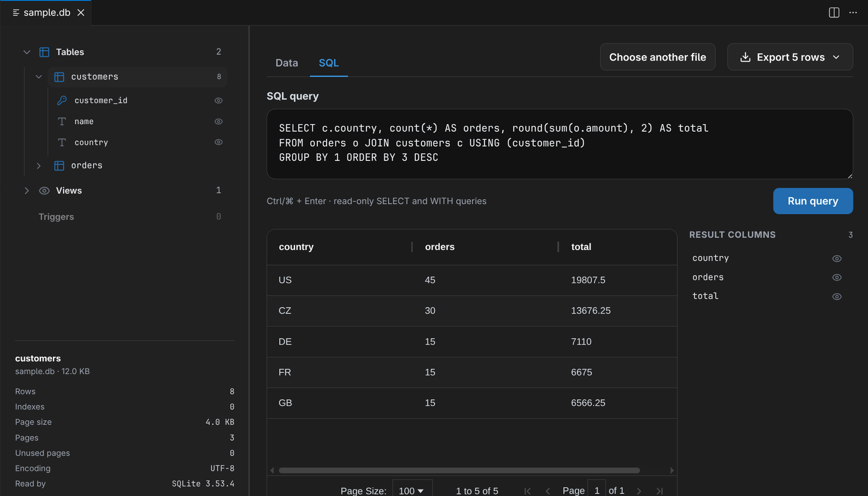Click Choose another file button

pyautogui.click(x=658, y=57)
